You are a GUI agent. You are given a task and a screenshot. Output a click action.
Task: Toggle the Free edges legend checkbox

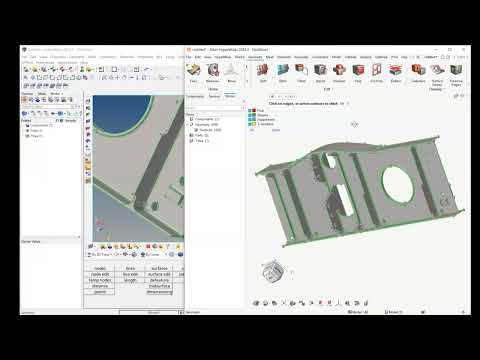click(250, 110)
